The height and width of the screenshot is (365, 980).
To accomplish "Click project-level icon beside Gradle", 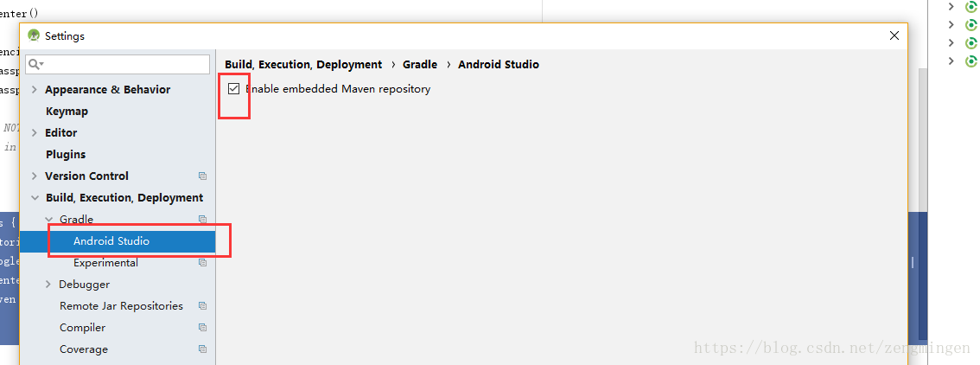I will (202, 220).
